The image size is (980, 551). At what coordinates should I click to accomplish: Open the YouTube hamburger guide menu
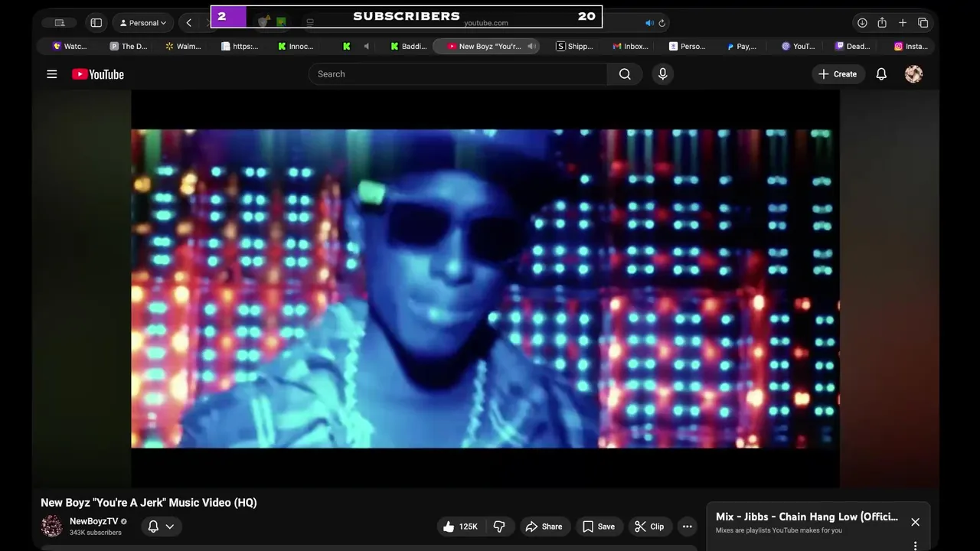pyautogui.click(x=51, y=74)
